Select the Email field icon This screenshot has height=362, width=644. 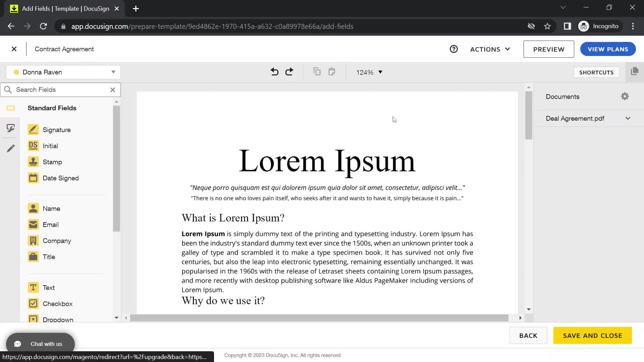coord(33,225)
